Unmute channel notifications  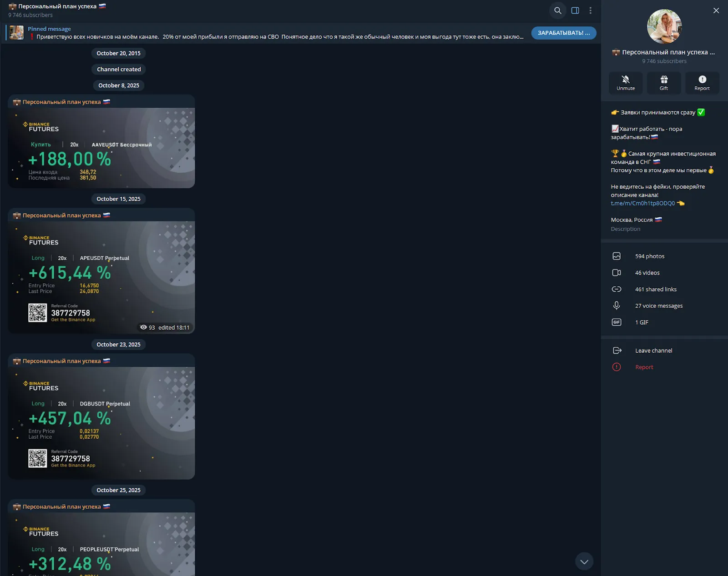pyautogui.click(x=626, y=83)
